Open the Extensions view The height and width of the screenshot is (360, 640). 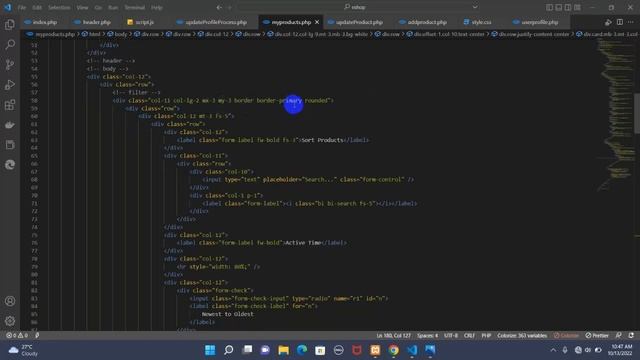click(10, 104)
